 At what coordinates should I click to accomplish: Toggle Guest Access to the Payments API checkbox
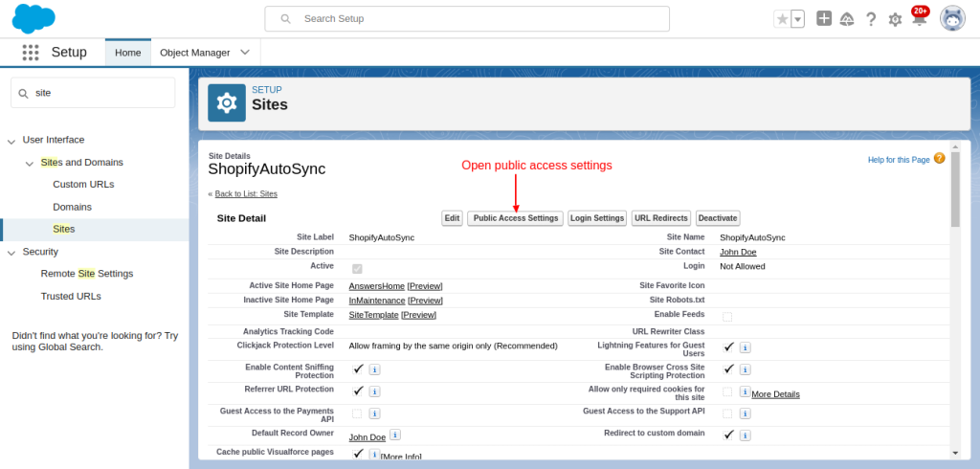click(x=357, y=413)
